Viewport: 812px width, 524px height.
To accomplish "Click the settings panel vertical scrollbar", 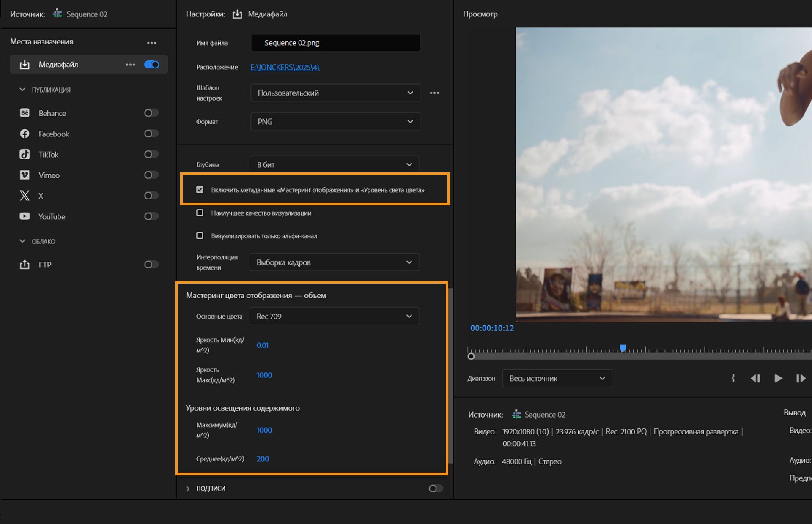I will point(450,375).
